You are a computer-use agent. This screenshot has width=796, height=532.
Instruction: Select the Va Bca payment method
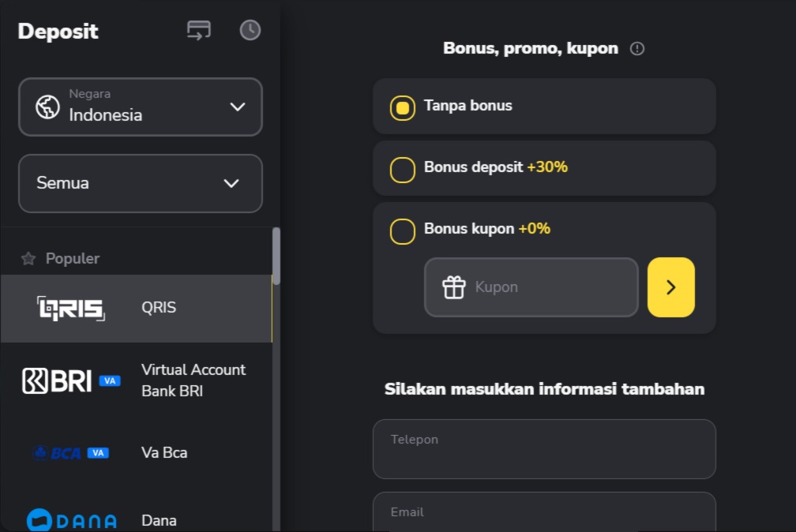coord(164,453)
